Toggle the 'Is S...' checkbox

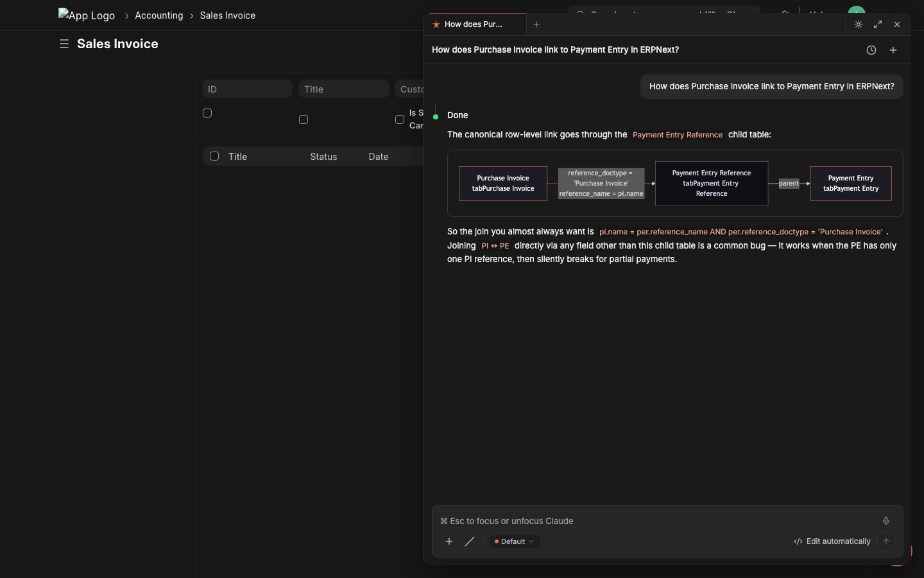400,119
